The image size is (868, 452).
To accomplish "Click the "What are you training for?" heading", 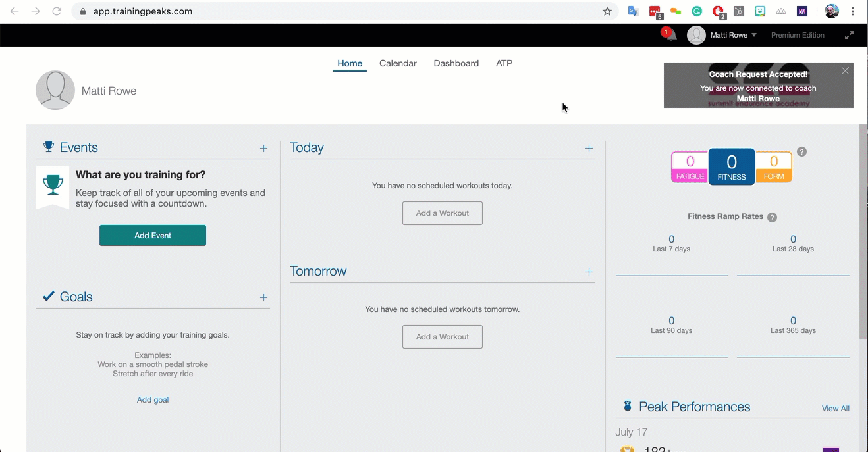I will point(140,175).
